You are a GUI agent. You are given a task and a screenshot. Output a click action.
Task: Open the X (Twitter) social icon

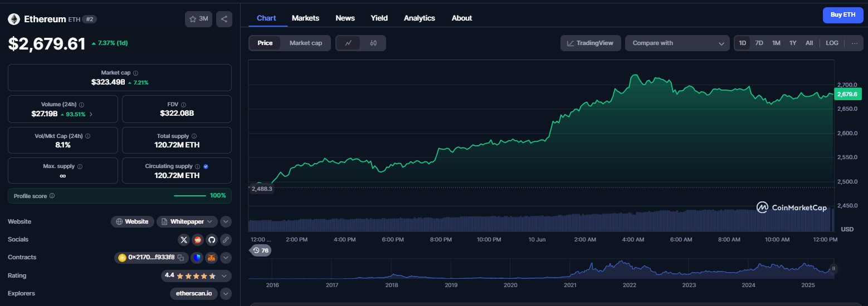point(184,240)
